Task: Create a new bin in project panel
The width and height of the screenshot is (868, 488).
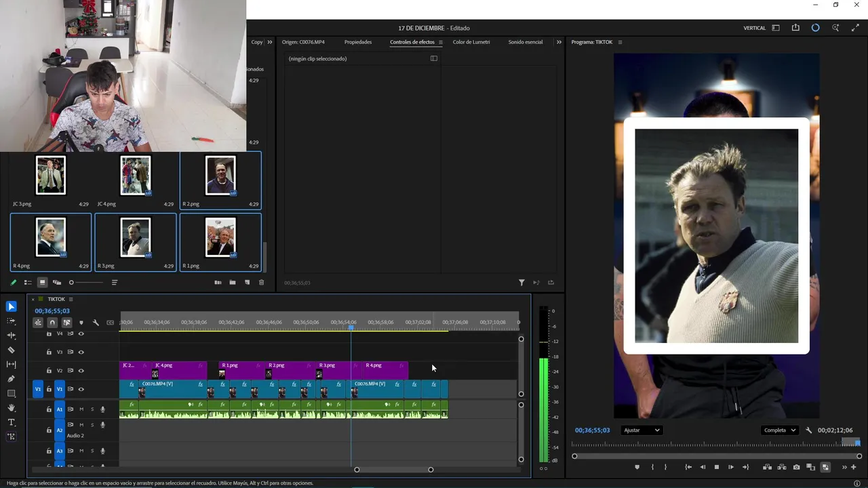Action: click(232, 283)
